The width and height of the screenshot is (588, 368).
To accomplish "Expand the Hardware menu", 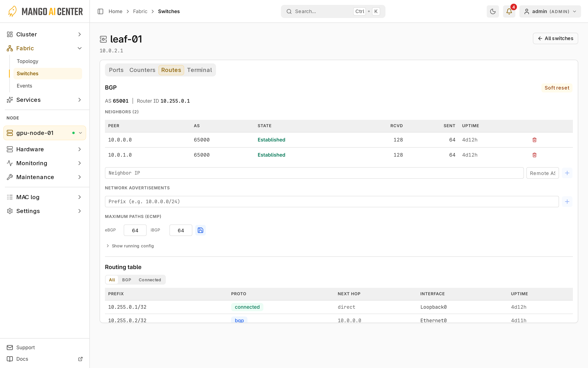I will click(45, 149).
